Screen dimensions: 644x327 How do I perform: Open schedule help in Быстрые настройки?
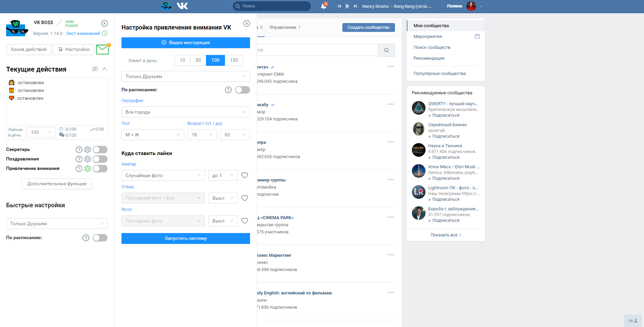[x=86, y=238]
